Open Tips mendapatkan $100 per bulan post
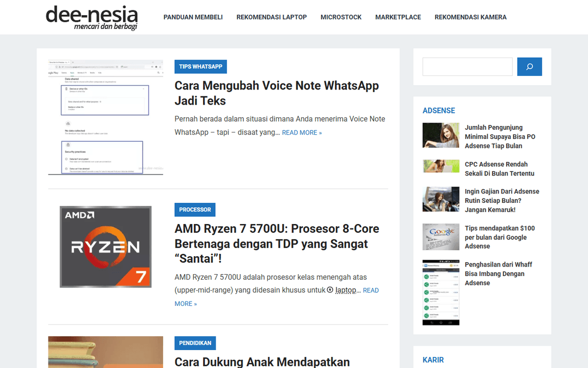Image resolution: width=588 pixels, height=368 pixels. [x=499, y=237]
